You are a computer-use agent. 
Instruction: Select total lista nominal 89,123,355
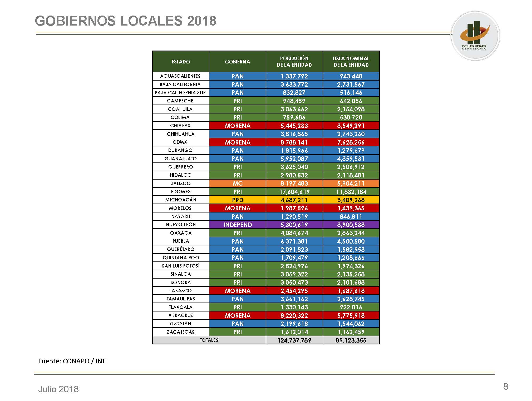pyautogui.click(x=351, y=340)
